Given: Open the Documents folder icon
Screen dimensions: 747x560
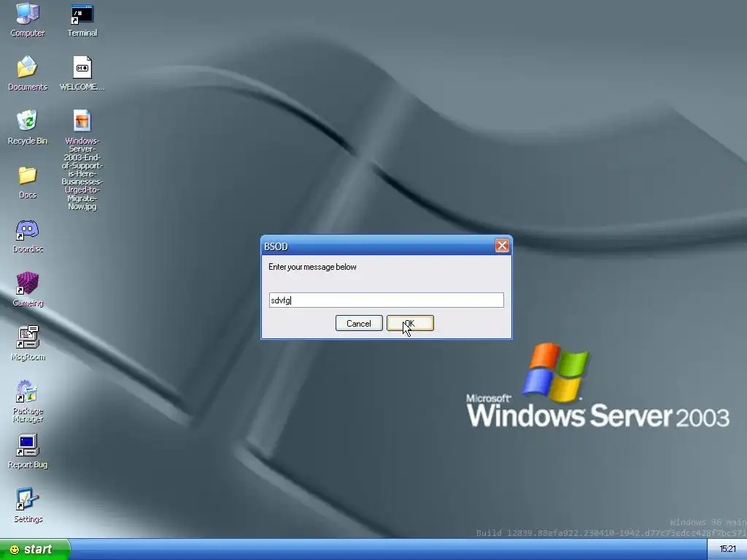Looking at the screenshot, I should pos(28,74).
